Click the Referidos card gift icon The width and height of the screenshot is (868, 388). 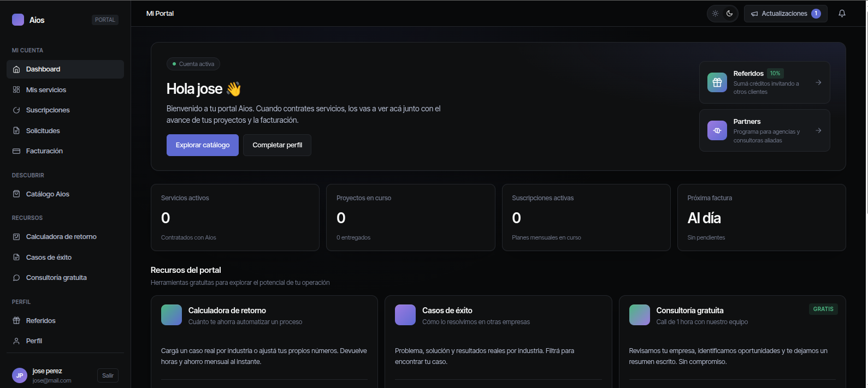717,82
